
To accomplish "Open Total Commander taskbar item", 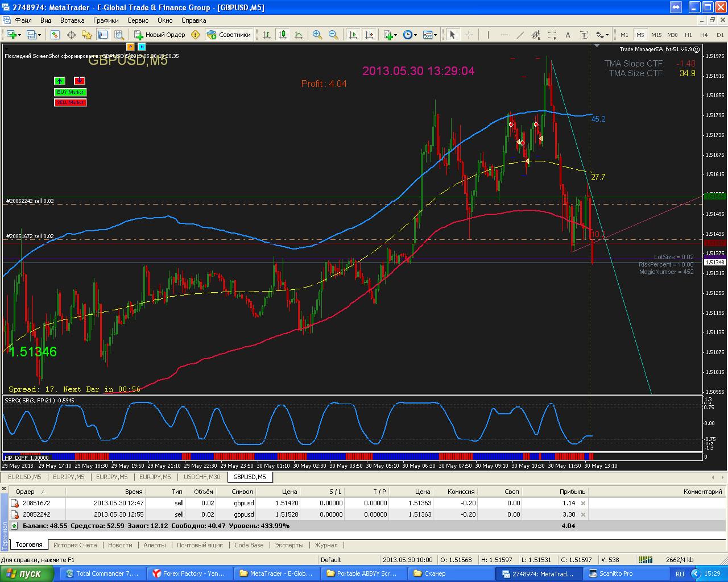I will click(x=102, y=573).
